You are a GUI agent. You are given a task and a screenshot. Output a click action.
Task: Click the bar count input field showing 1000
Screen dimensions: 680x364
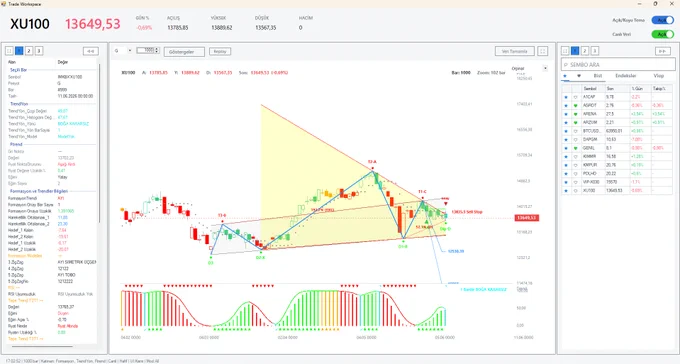pyautogui.click(x=146, y=51)
